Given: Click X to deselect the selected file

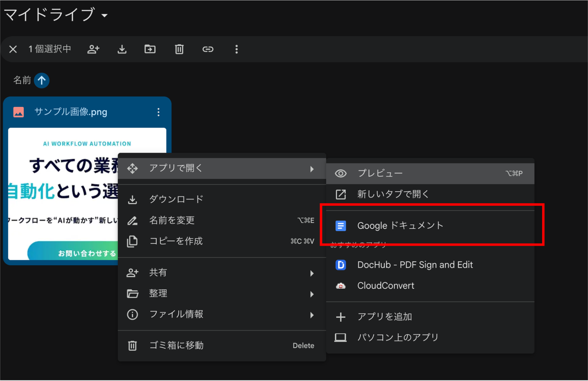Looking at the screenshot, I should click(x=13, y=49).
